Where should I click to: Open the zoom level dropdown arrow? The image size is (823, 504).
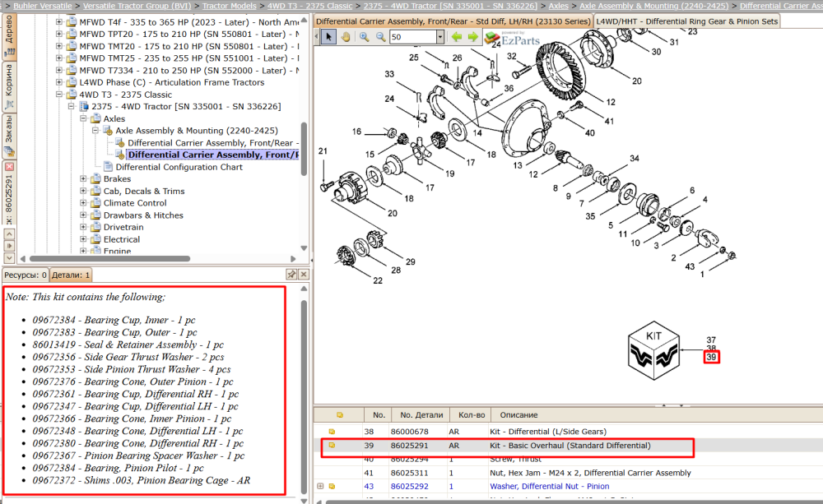(440, 37)
